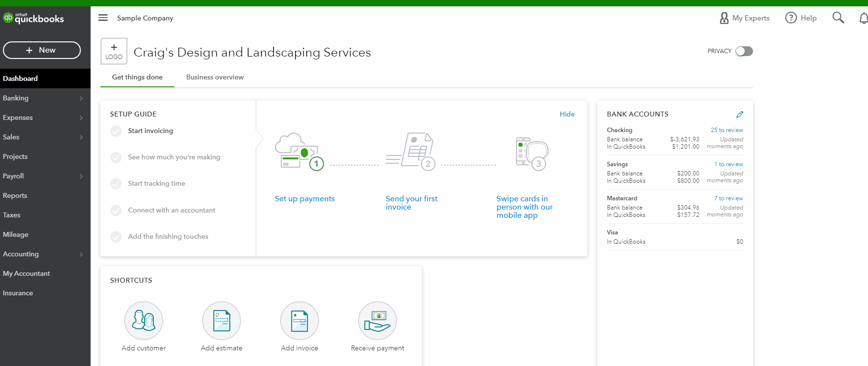Open Mileage in the sidebar
The width and height of the screenshot is (868, 366).
(45, 234)
